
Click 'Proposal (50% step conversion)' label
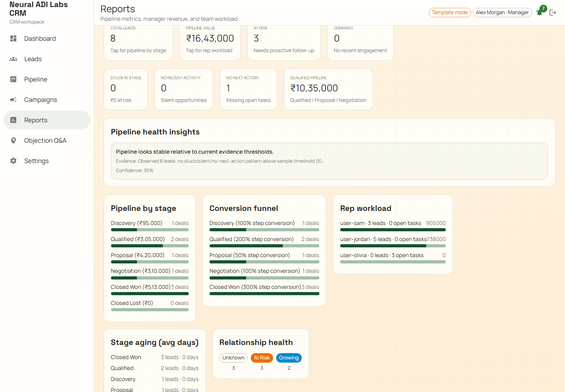[x=250, y=255]
